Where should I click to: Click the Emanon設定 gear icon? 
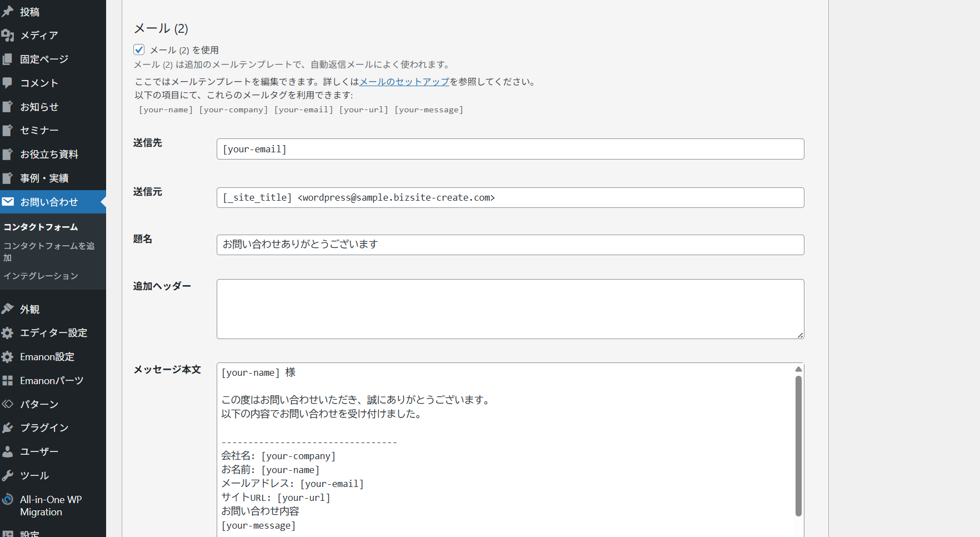tap(8, 357)
